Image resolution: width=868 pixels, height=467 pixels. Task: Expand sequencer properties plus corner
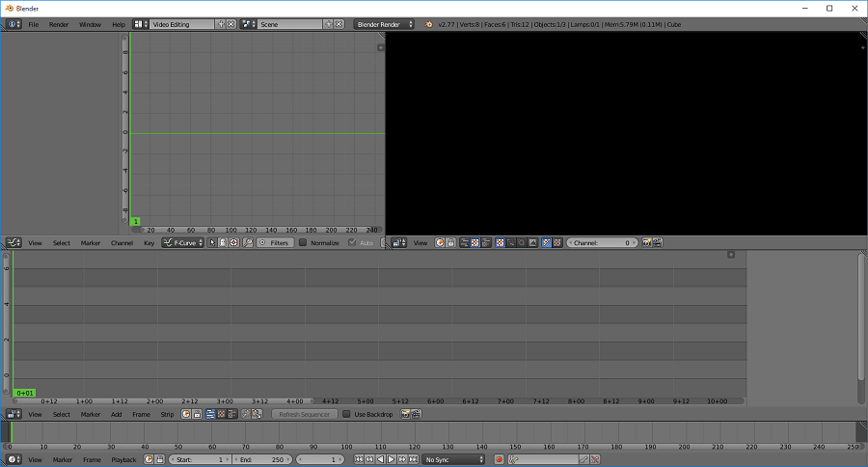731,255
